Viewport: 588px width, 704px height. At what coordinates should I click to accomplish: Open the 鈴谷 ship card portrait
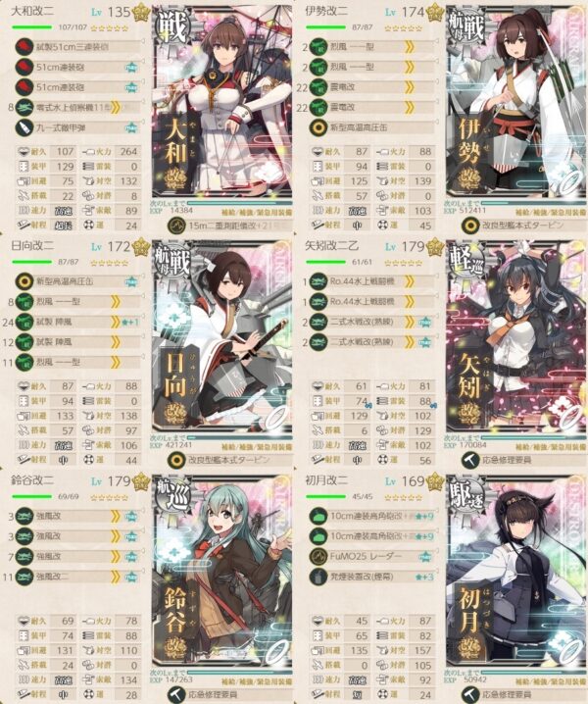tap(221, 571)
